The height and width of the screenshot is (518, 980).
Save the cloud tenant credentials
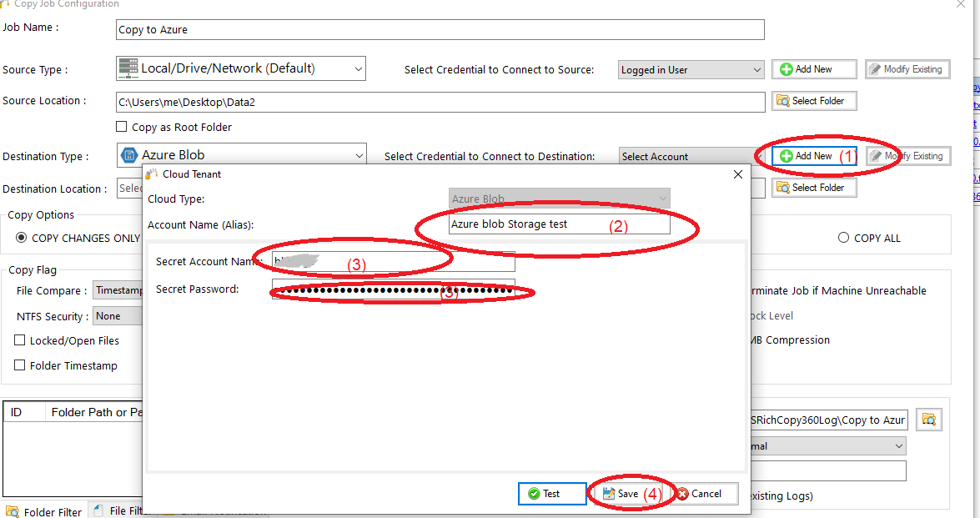[627, 494]
